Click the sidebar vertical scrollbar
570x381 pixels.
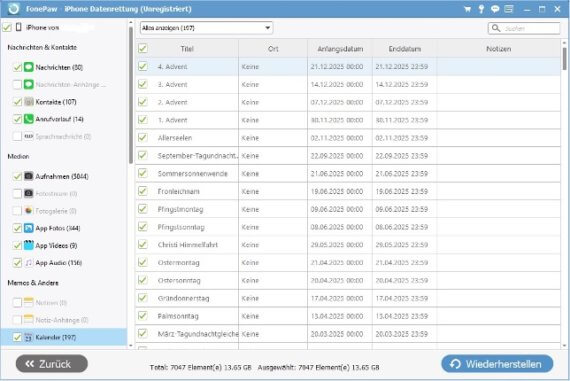(x=131, y=95)
